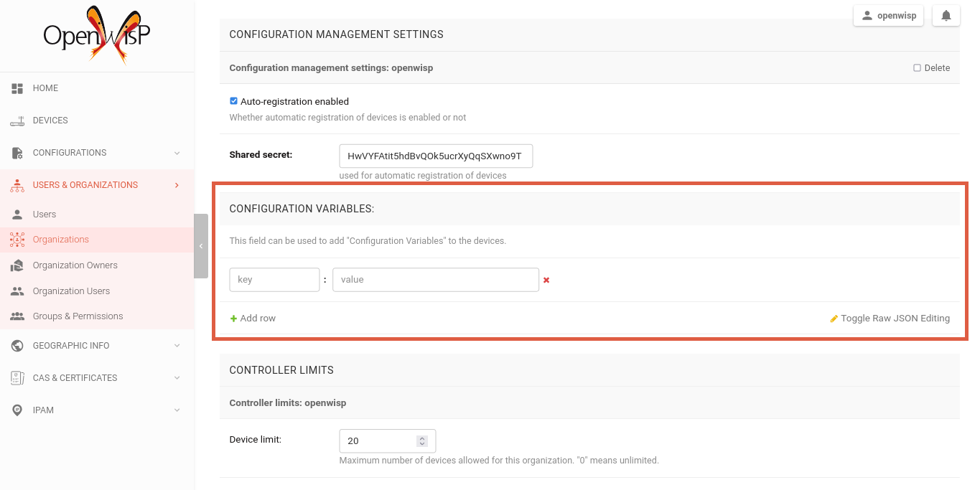Screen dimensions: 980x490
Task: Click the Home dashboard icon
Action: click(x=18, y=88)
